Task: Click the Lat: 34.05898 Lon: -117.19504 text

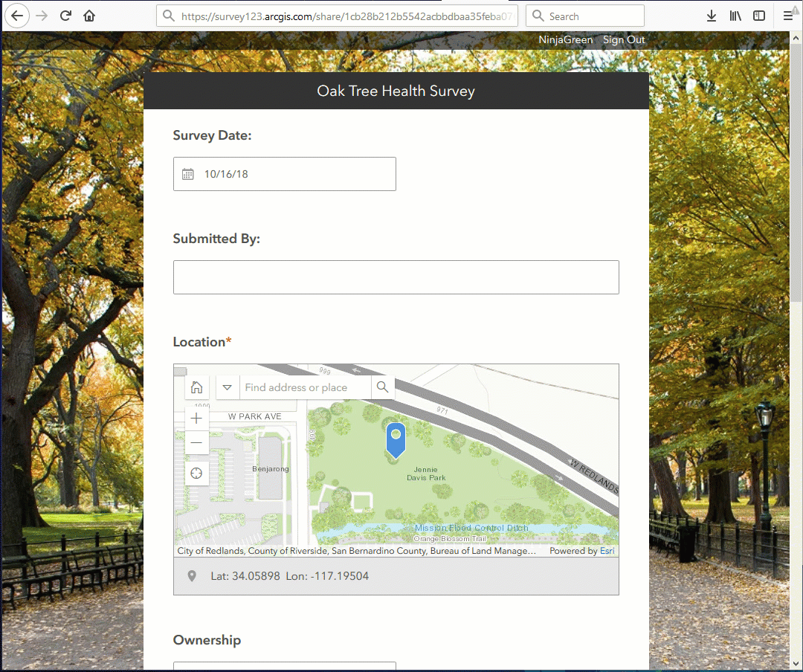Action: pyautogui.click(x=289, y=576)
